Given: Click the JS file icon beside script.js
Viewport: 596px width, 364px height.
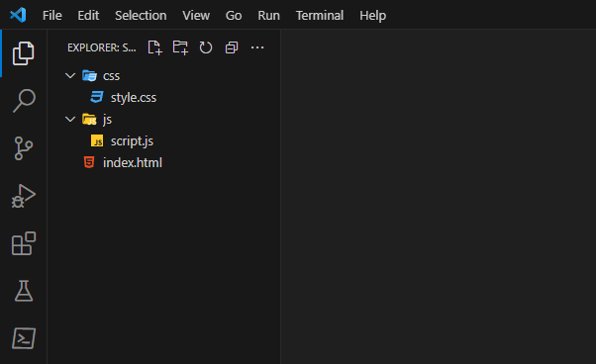Looking at the screenshot, I should [97, 140].
